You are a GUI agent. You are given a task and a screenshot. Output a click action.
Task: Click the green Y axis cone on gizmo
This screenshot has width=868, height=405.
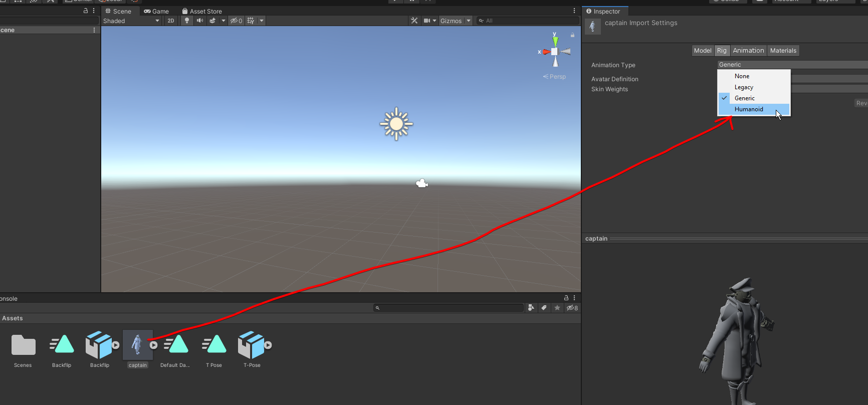point(555,40)
